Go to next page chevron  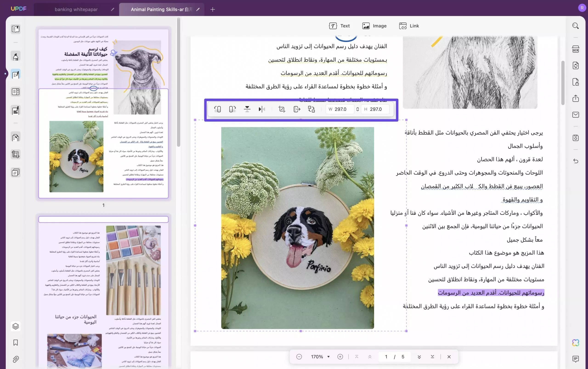419,357
